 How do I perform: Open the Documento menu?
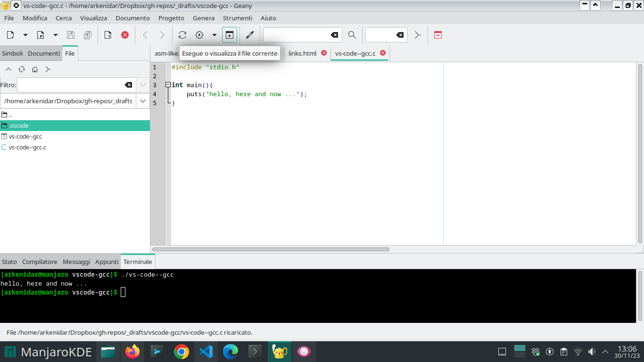coord(132,18)
